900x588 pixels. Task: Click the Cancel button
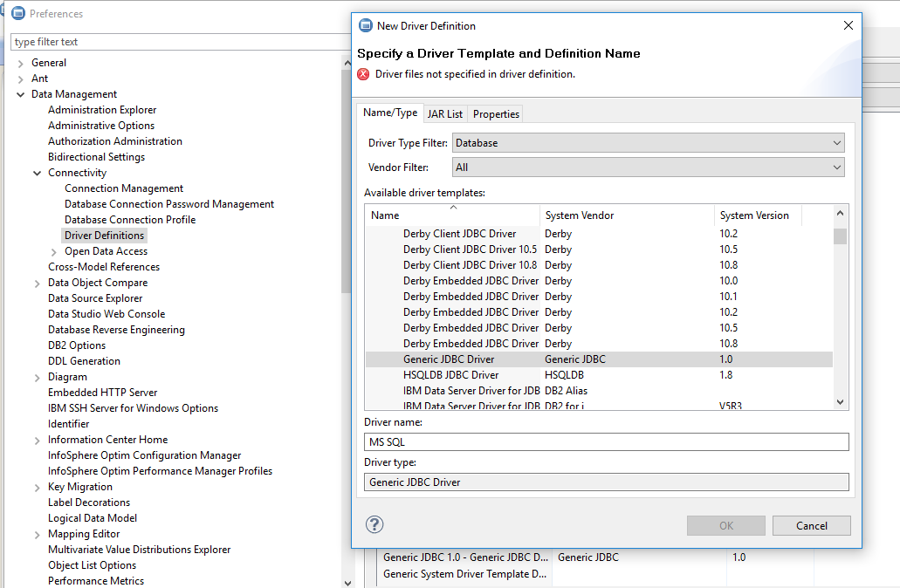(811, 525)
